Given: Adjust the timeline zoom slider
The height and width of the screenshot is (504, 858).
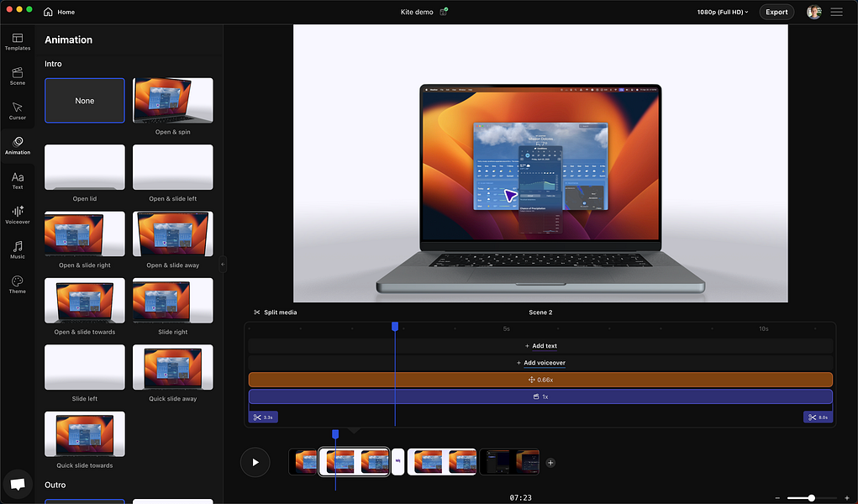Looking at the screenshot, I should tap(812, 498).
